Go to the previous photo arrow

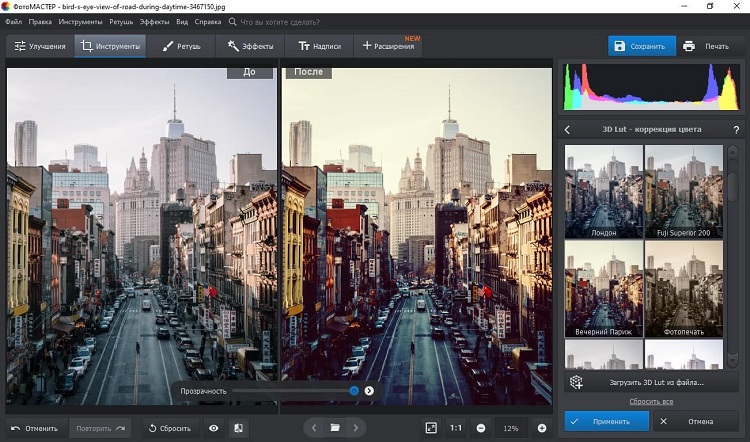[313, 428]
